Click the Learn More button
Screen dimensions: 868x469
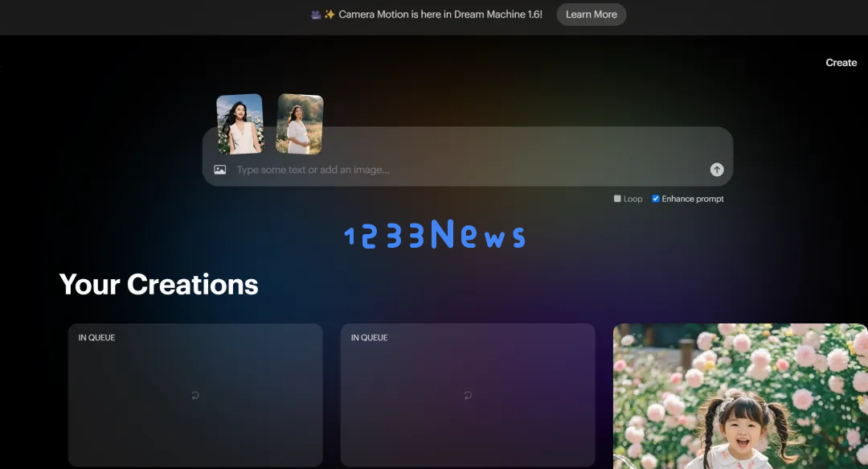tap(592, 14)
